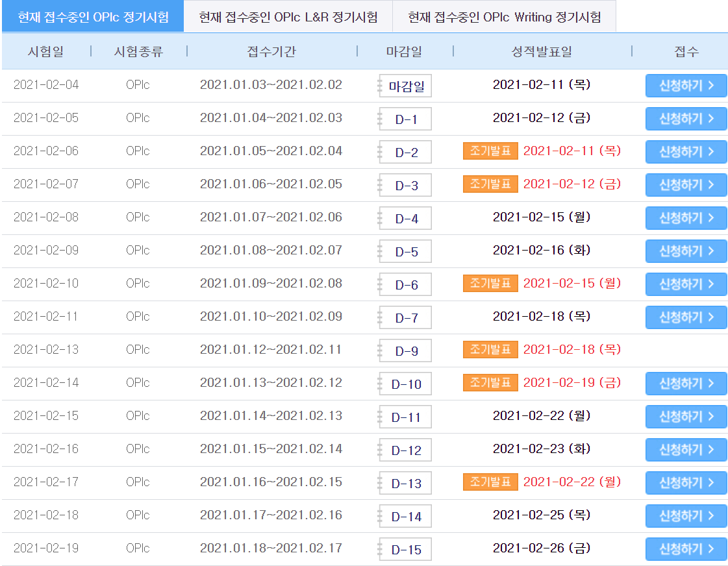Click the 시험종류 column header
This screenshot has height=566, width=728.
(138, 51)
